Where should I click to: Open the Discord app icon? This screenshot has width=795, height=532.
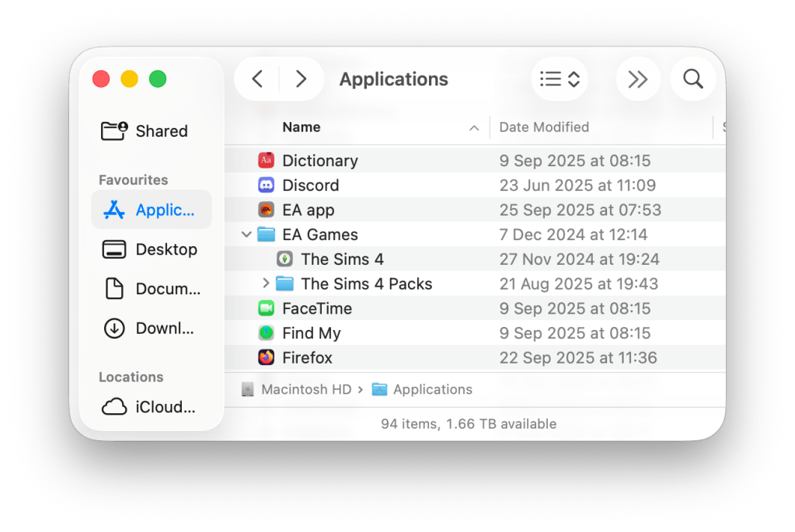point(267,186)
